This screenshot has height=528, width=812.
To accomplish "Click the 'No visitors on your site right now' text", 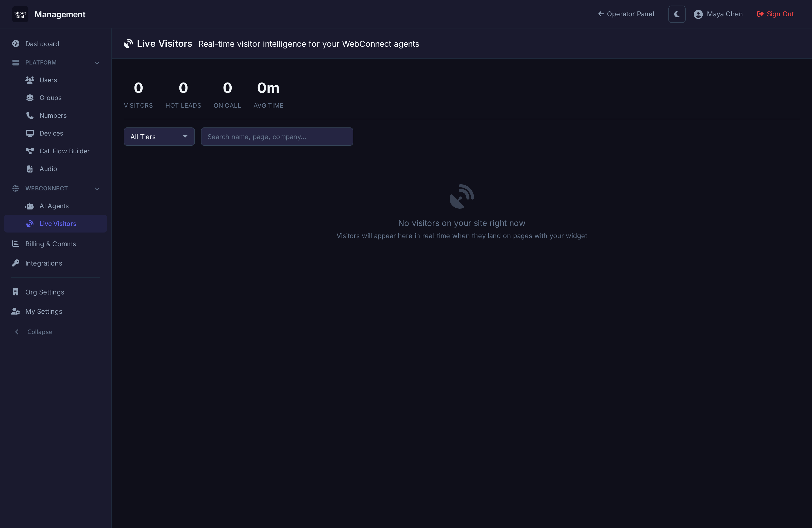I will click(462, 223).
